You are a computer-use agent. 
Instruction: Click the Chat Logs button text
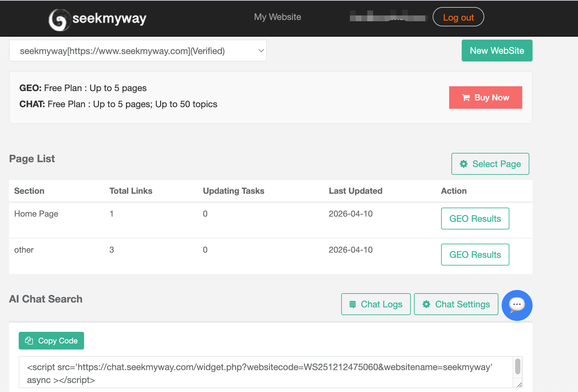pyautogui.click(x=381, y=304)
